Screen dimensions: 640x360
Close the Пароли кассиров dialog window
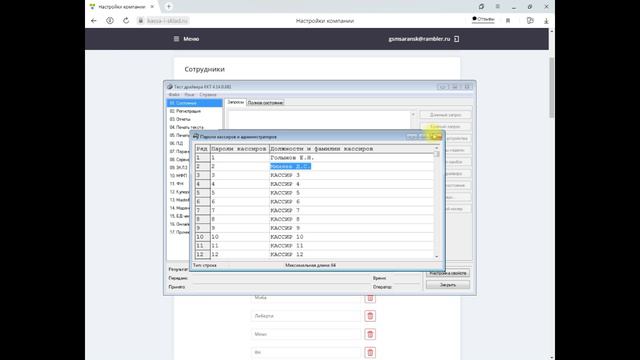[437, 136]
